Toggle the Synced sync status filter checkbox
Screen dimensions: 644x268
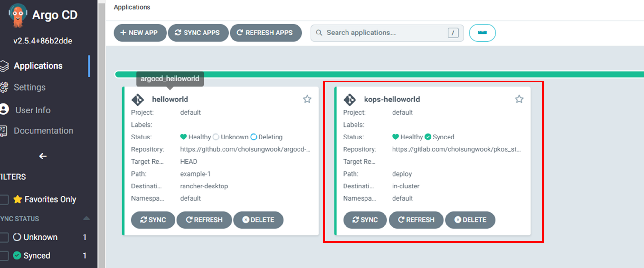4,255
